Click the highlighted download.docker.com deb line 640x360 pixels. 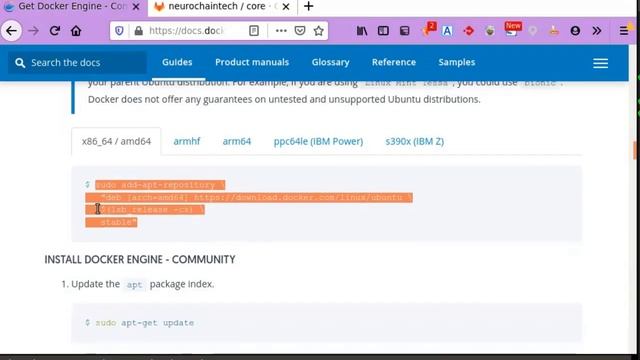(249, 198)
